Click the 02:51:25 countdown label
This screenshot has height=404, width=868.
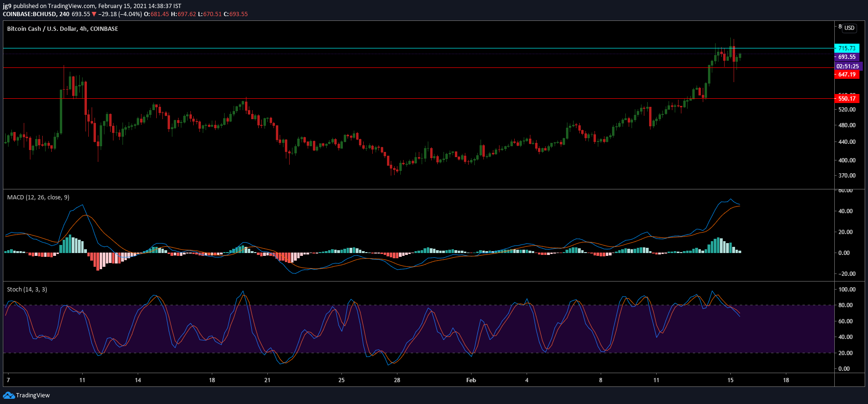(x=848, y=66)
